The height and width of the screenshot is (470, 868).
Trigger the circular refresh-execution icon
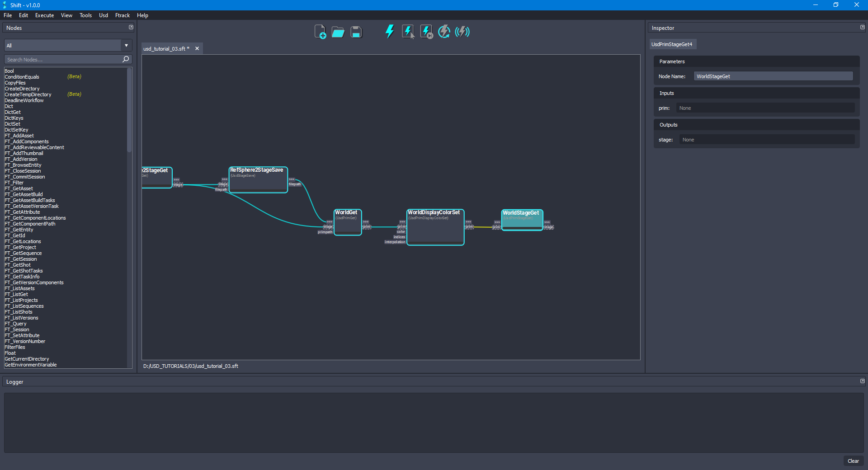[x=444, y=32]
